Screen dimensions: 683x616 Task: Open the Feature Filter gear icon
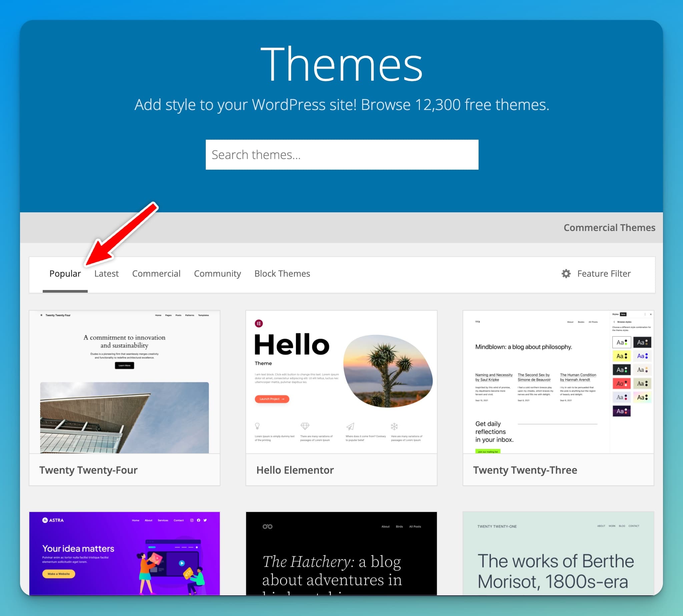coord(566,273)
